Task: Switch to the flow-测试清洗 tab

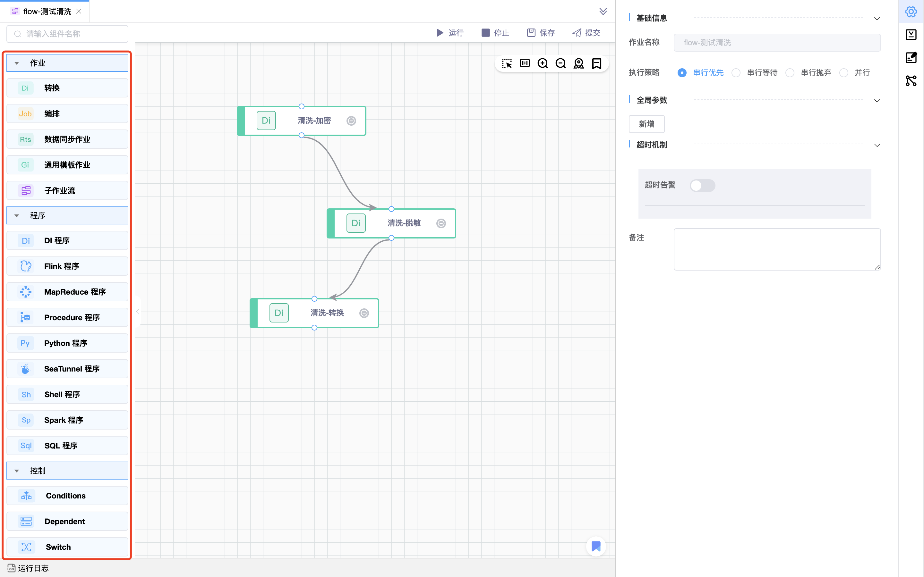Action: click(47, 12)
